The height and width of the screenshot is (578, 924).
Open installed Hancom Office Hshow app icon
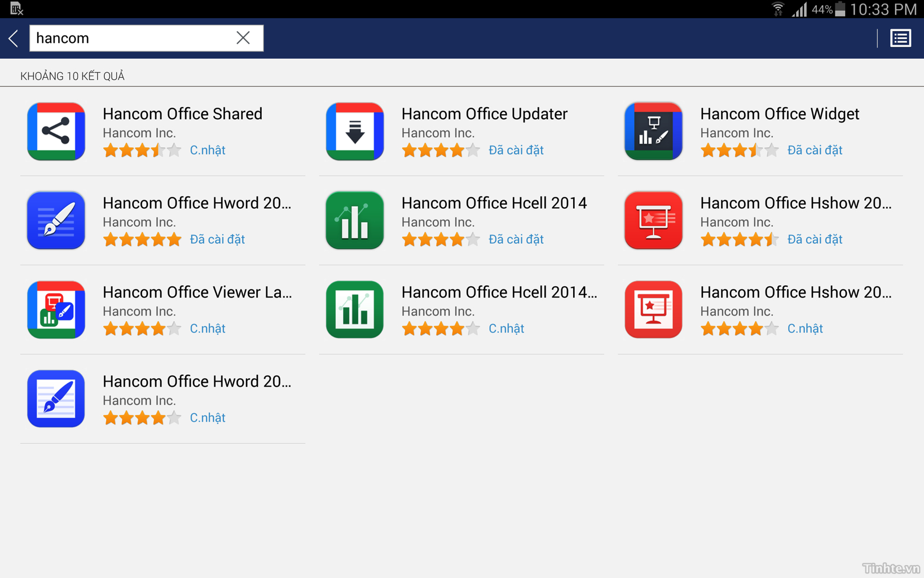point(653,220)
